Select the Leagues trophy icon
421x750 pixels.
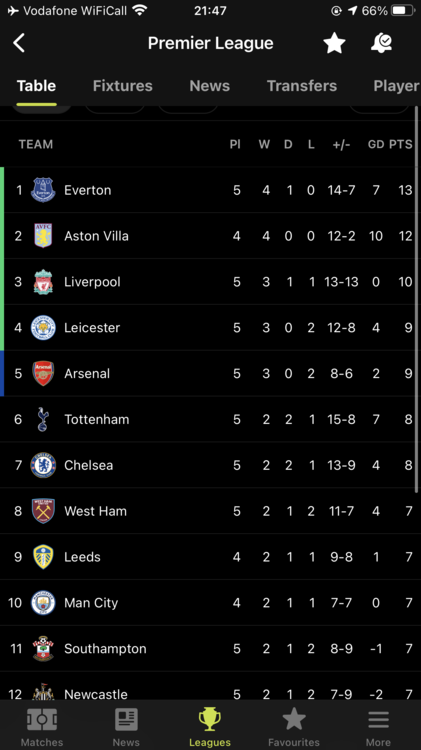pyautogui.click(x=210, y=720)
